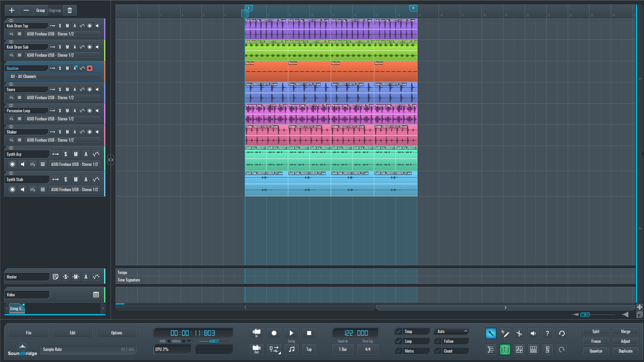Open the Video track window icon
The width and height of the screenshot is (644, 362).
96,295
